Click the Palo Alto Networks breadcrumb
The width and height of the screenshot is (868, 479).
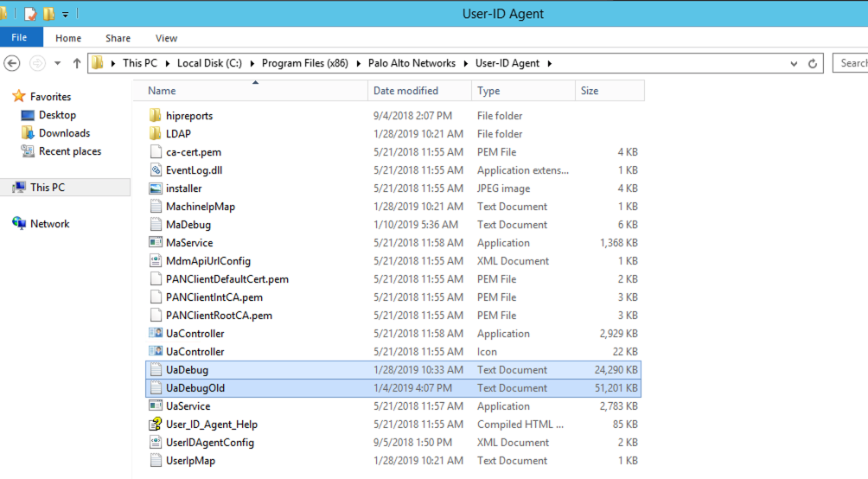click(411, 63)
